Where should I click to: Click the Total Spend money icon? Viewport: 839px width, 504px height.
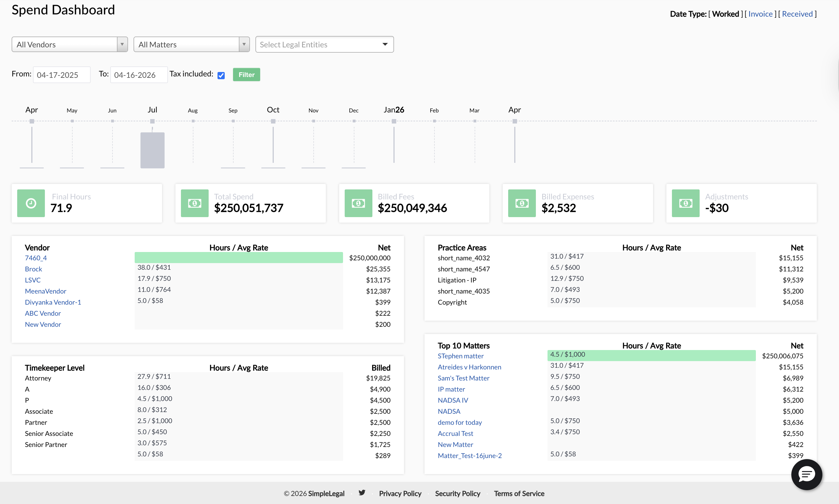(195, 203)
